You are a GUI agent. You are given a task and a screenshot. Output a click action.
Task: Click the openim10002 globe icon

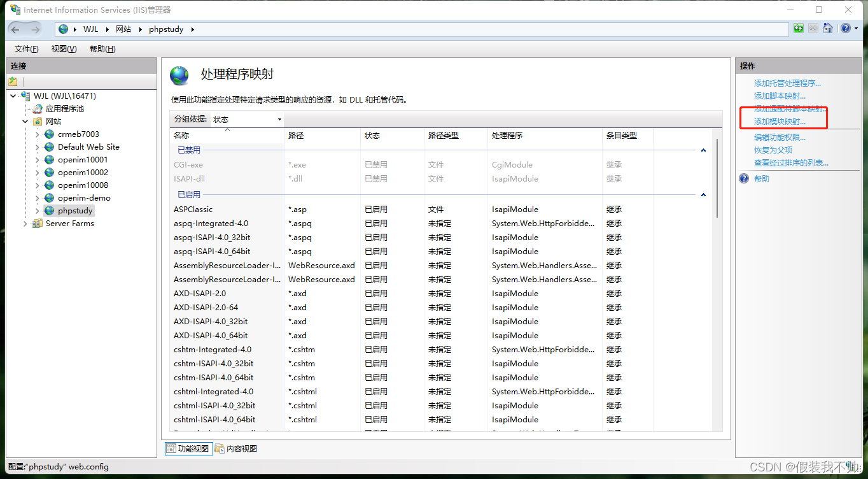[50, 172]
